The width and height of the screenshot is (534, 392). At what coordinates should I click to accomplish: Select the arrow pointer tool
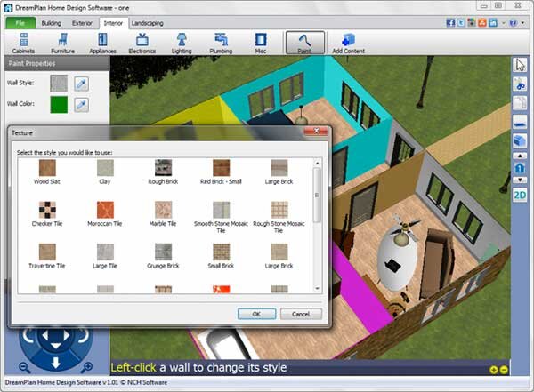coord(520,65)
